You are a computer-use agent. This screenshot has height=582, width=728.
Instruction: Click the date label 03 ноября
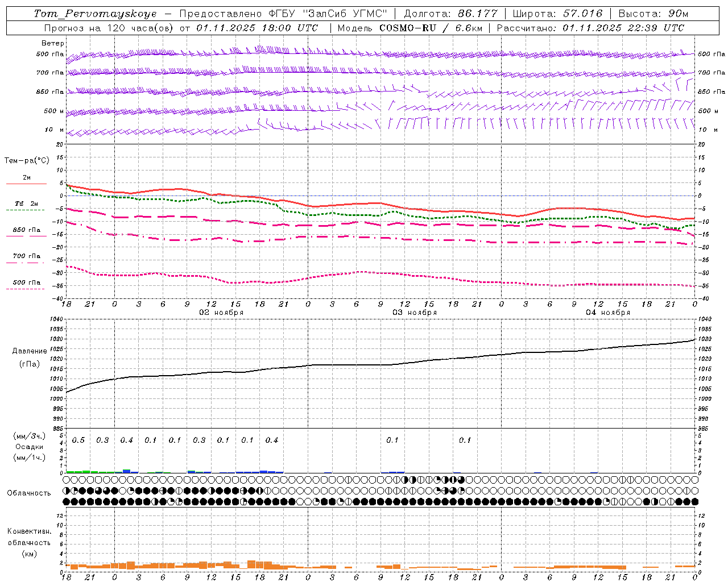[x=415, y=312]
